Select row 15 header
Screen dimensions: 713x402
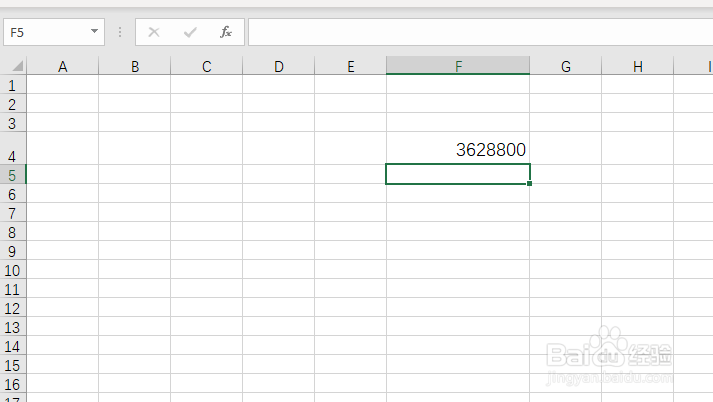click(13, 366)
